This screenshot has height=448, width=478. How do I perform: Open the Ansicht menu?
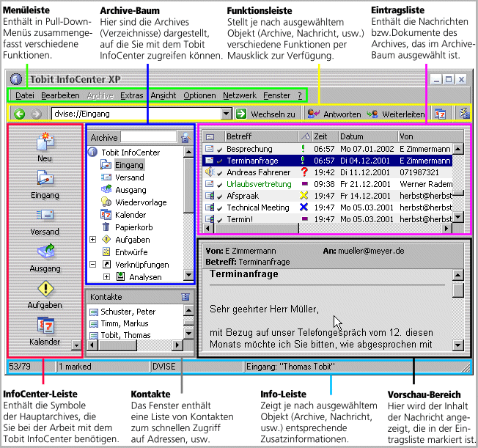tap(163, 95)
